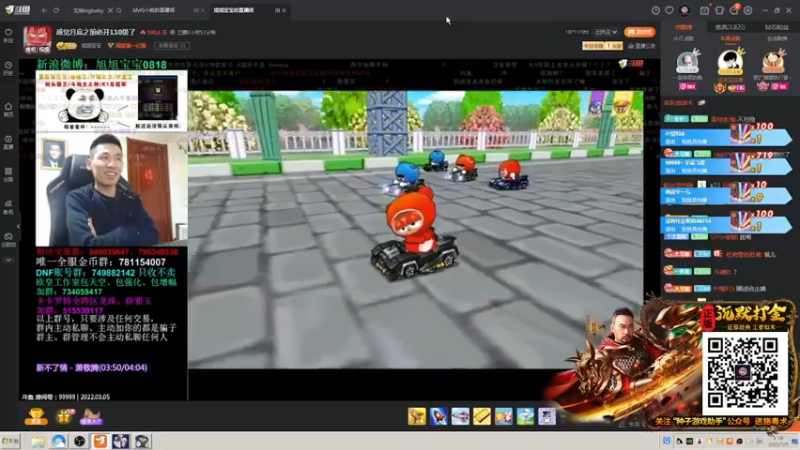This screenshot has width=800, height=450.
Task: Close the 文明bigbaby tab
Action: (x=110, y=10)
